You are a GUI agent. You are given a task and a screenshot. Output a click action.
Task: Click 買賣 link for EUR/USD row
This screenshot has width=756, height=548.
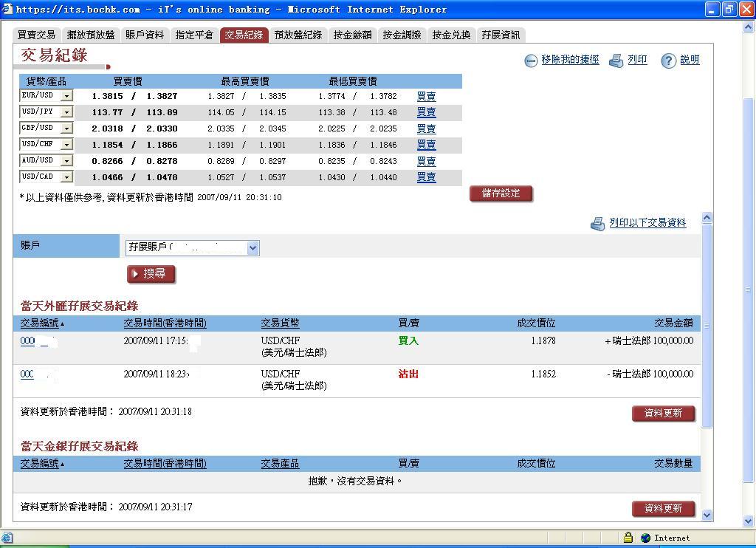pyautogui.click(x=426, y=96)
